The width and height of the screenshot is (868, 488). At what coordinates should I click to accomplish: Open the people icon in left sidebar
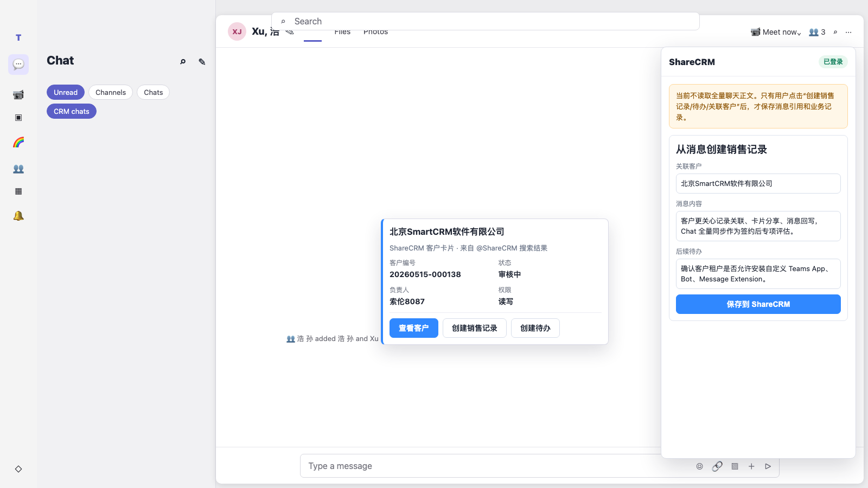coord(18,169)
